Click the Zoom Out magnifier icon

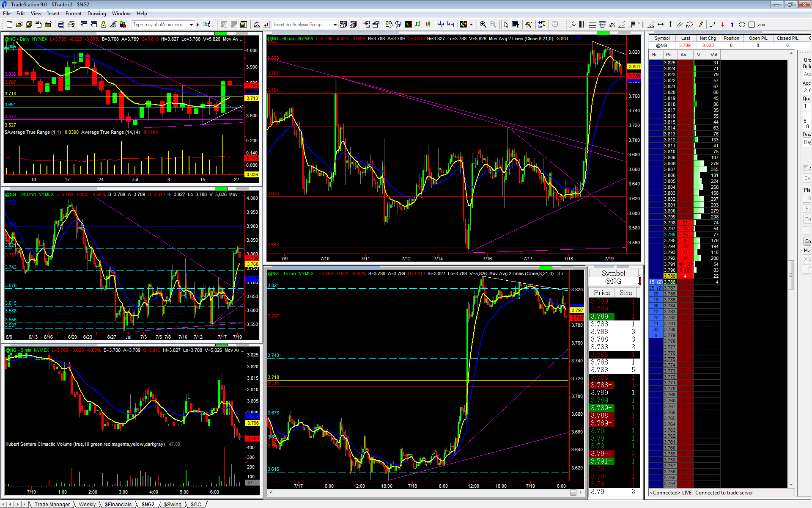tap(493, 25)
